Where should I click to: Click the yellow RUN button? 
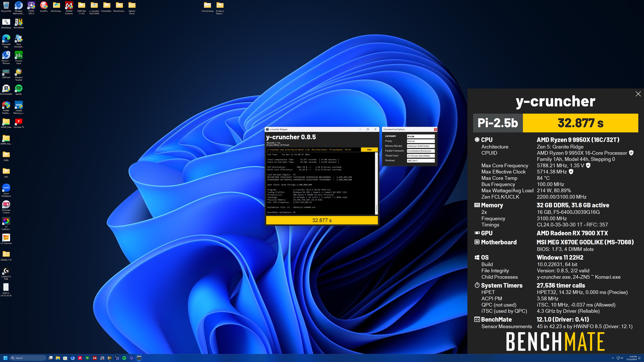[369, 150]
